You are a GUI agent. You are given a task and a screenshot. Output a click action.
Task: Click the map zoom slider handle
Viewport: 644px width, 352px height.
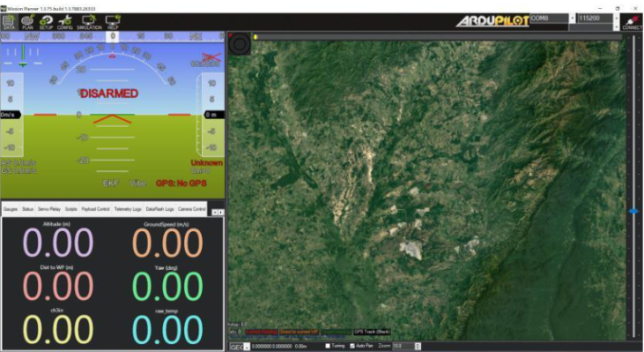coord(633,211)
